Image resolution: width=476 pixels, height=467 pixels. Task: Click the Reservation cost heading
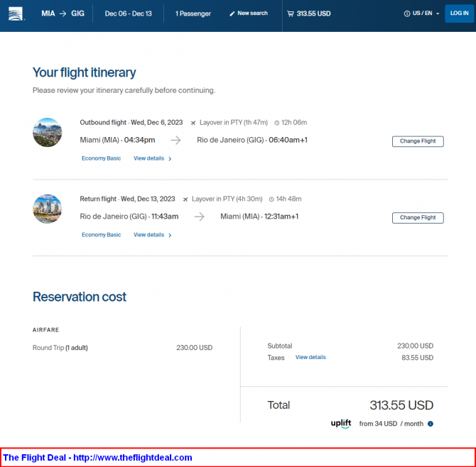click(x=80, y=297)
